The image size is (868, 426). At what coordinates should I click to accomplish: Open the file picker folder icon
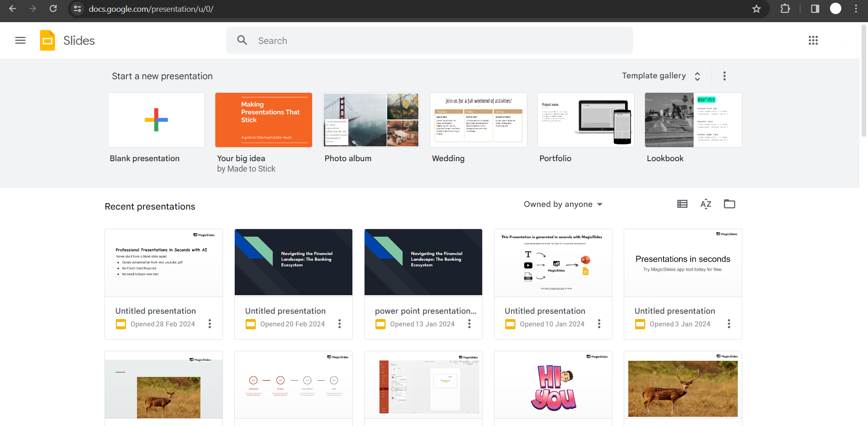(x=730, y=204)
